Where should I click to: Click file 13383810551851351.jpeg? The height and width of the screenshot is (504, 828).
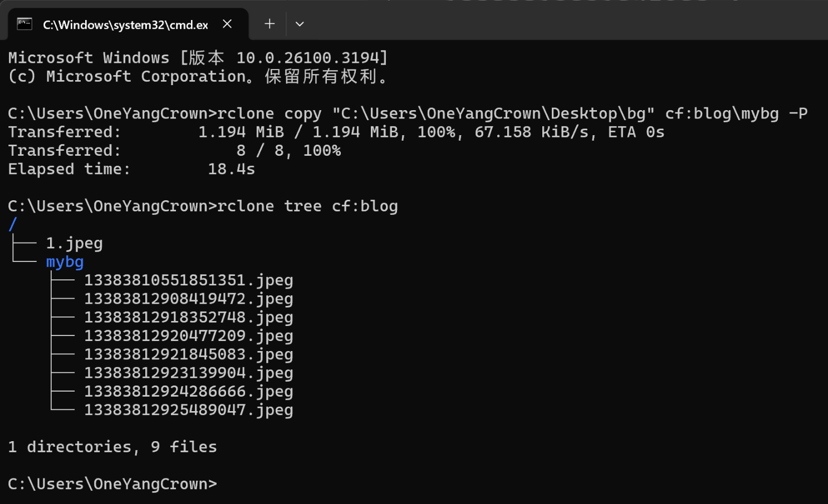coord(188,280)
